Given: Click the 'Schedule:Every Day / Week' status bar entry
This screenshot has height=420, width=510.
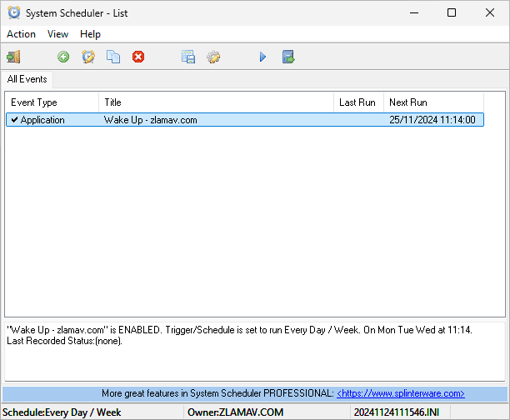Looking at the screenshot, I should coord(62,412).
